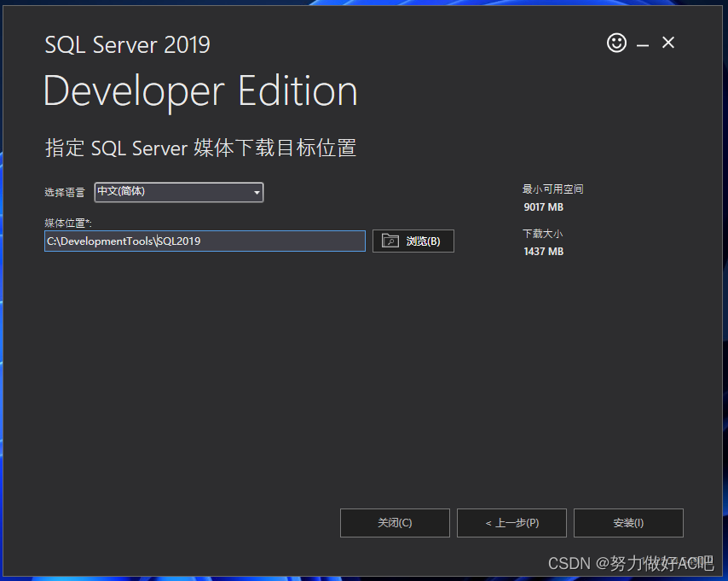Click the 选择语言 label
The height and width of the screenshot is (581, 728).
pos(65,193)
